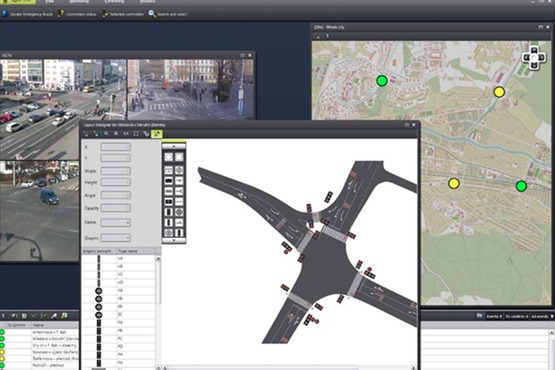This screenshot has height=370, width=555.
Task: Click down arrow below element palette
Action: tap(174, 240)
